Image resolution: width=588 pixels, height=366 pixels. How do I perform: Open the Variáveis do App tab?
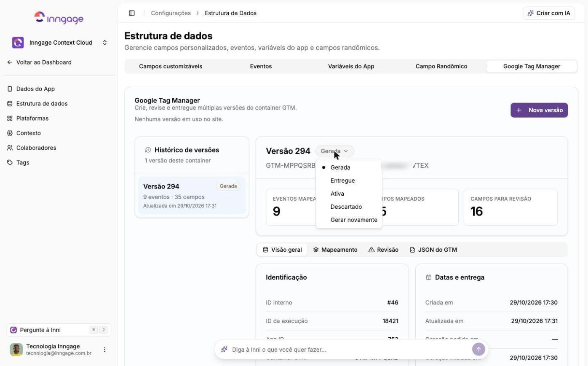pos(351,66)
